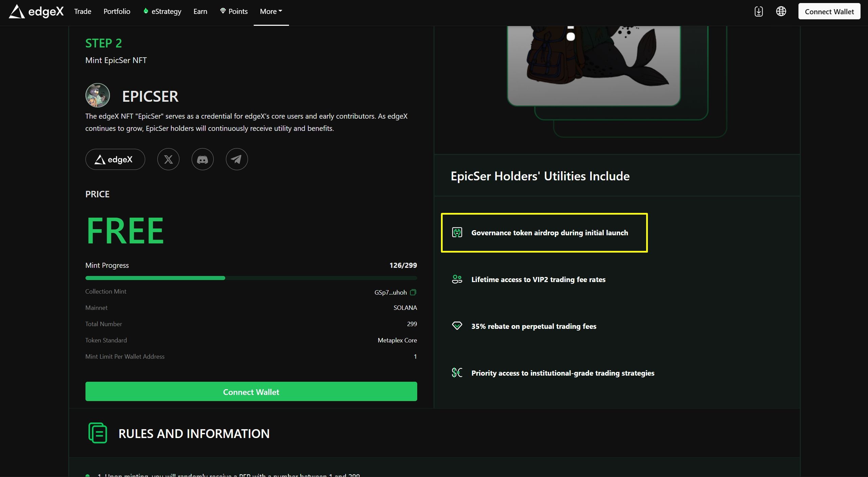Navigate to the Earn page
Image resolution: width=868 pixels, height=477 pixels.
[x=200, y=12]
